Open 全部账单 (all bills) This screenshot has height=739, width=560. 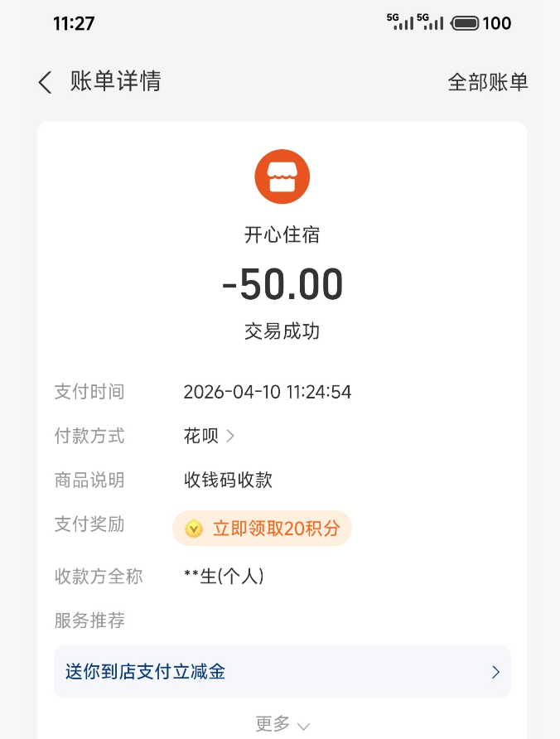pyautogui.click(x=488, y=82)
